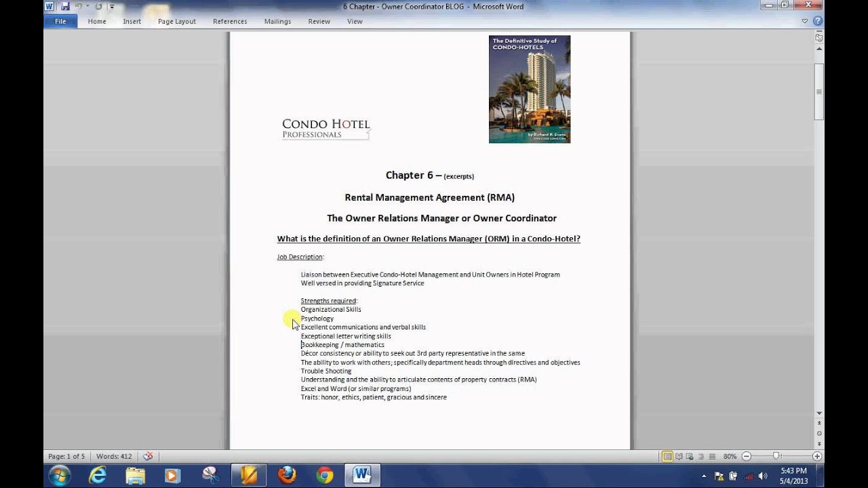Open the File tab

click(x=60, y=21)
